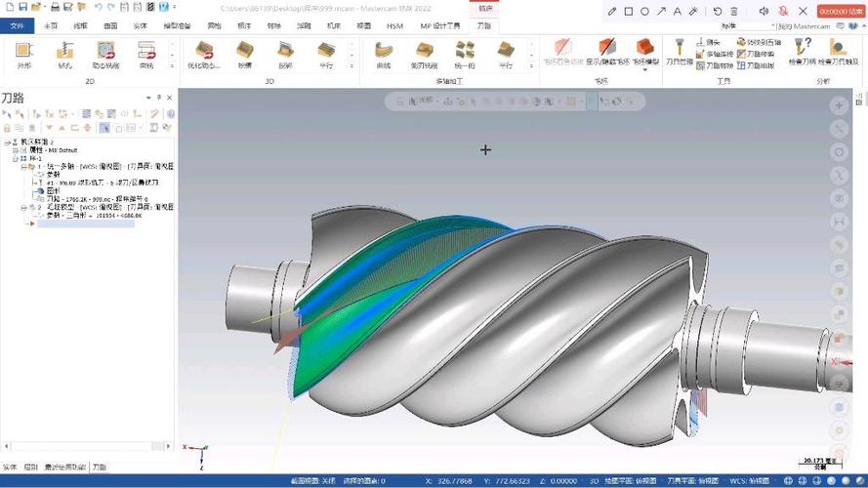
Task: Pick 平行 in the 多轴加工 group
Action: [x=506, y=55]
